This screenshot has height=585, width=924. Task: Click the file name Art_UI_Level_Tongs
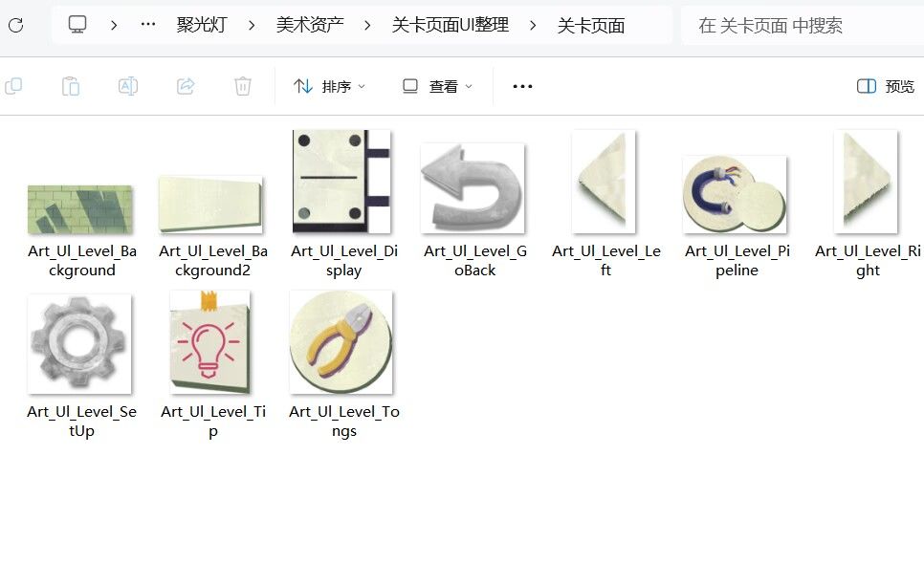(x=344, y=422)
